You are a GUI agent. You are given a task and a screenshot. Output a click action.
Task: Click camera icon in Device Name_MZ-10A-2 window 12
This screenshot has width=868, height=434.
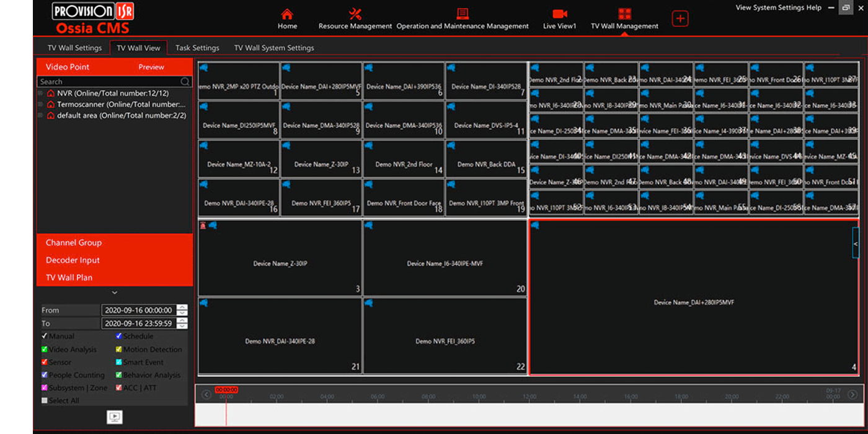(x=203, y=146)
